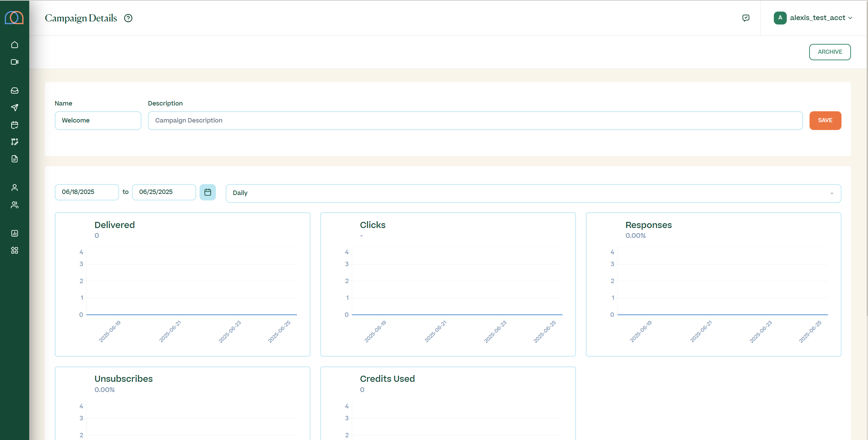868x440 pixels.
Task: Open the scheduled calendar sidebar icon
Action: [x=15, y=125]
